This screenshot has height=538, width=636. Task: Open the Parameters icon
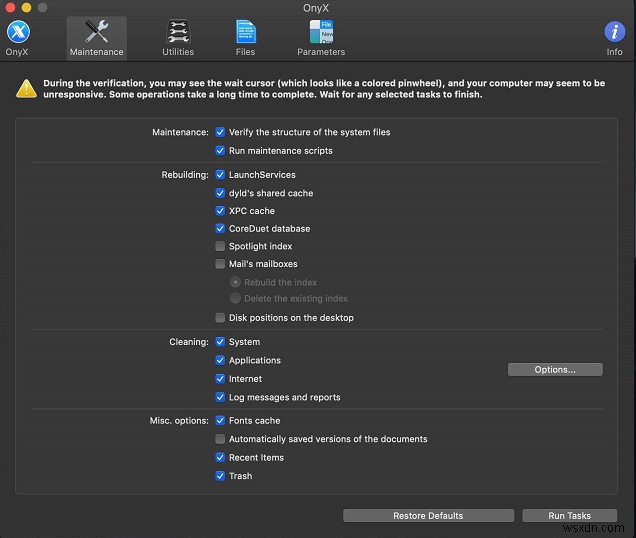point(321,32)
